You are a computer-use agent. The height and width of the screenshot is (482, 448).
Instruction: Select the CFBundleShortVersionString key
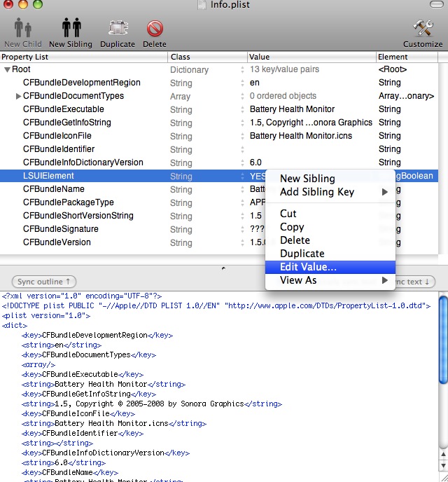point(78,216)
